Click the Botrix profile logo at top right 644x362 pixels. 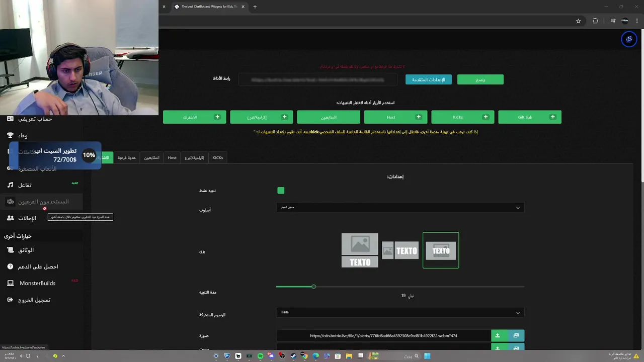coord(629,39)
